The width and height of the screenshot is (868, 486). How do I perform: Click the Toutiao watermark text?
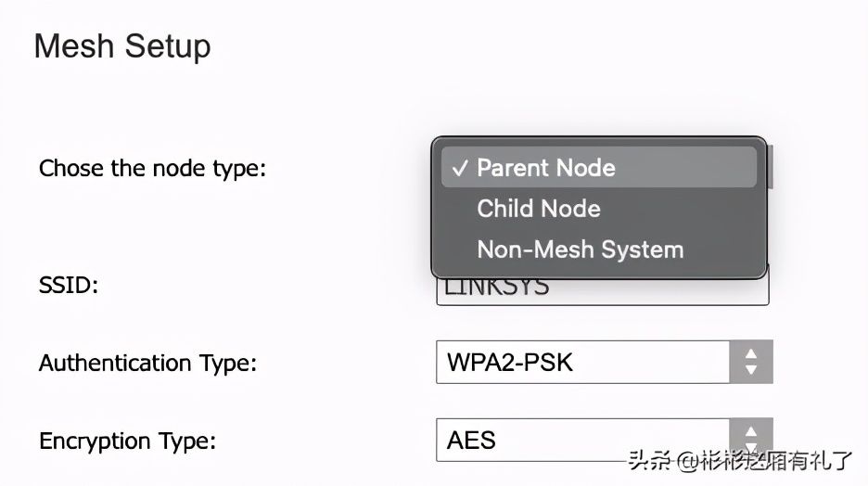tap(740, 461)
